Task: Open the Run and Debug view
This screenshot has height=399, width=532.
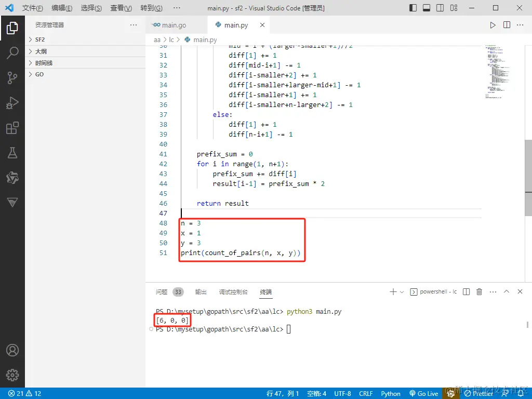Action: click(x=12, y=103)
